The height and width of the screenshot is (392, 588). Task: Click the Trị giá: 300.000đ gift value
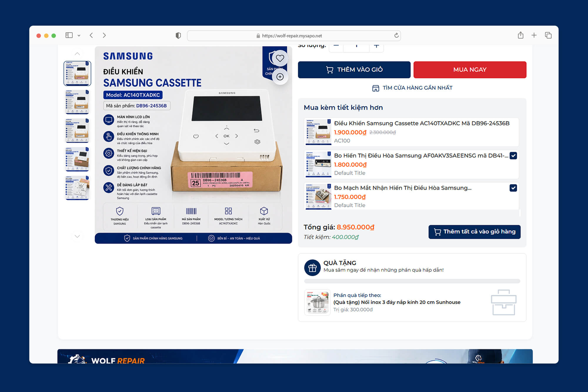tap(353, 310)
